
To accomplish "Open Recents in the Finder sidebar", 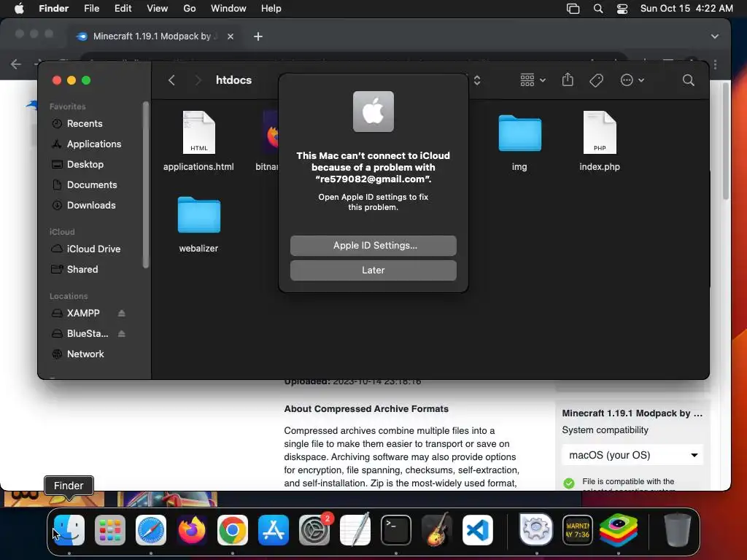I will pos(85,124).
